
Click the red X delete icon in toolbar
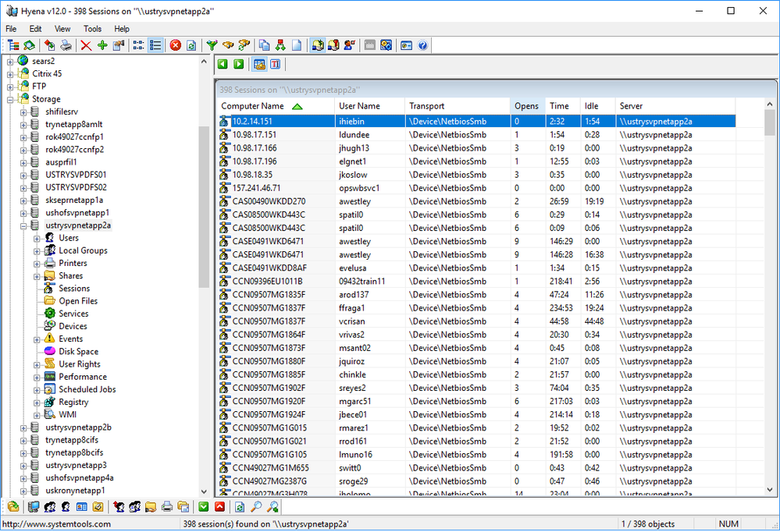(x=86, y=46)
